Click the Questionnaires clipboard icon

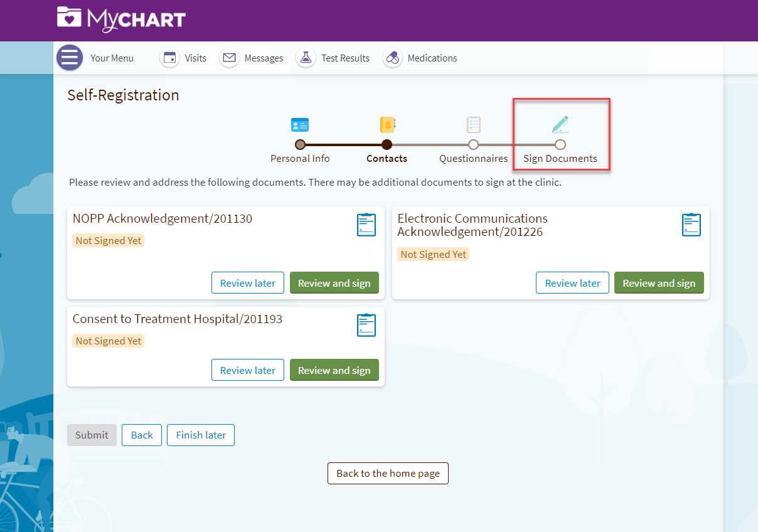tap(473, 124)
